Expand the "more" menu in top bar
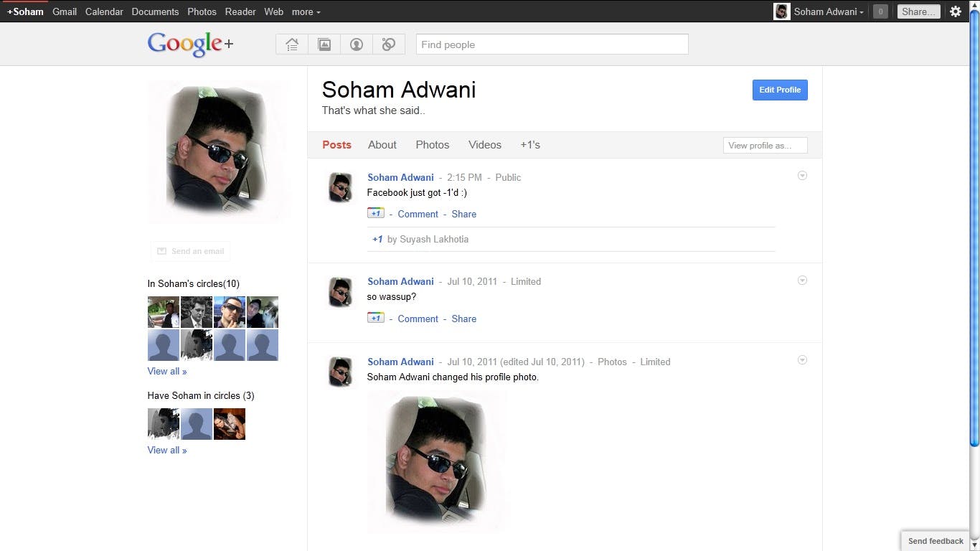This screenshot has width=980, height=551. pyautogui.click(x=306, y=11)
